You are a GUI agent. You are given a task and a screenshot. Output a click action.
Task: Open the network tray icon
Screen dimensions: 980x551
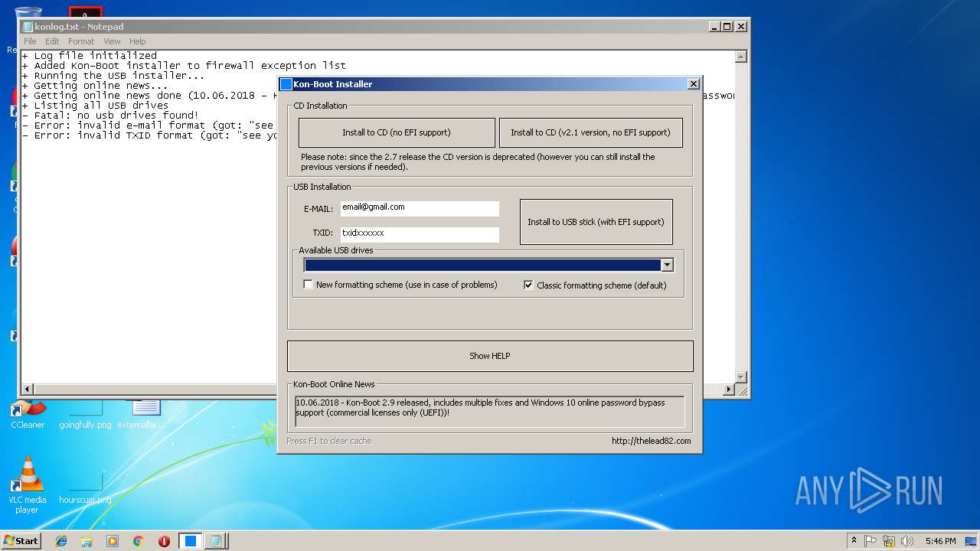[x=889, y=541]
